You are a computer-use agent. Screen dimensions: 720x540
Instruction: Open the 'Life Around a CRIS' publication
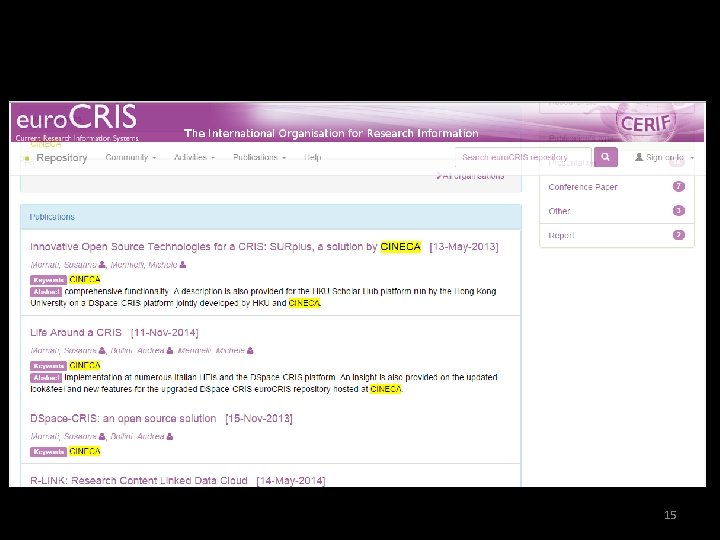[x=76, y=332]
